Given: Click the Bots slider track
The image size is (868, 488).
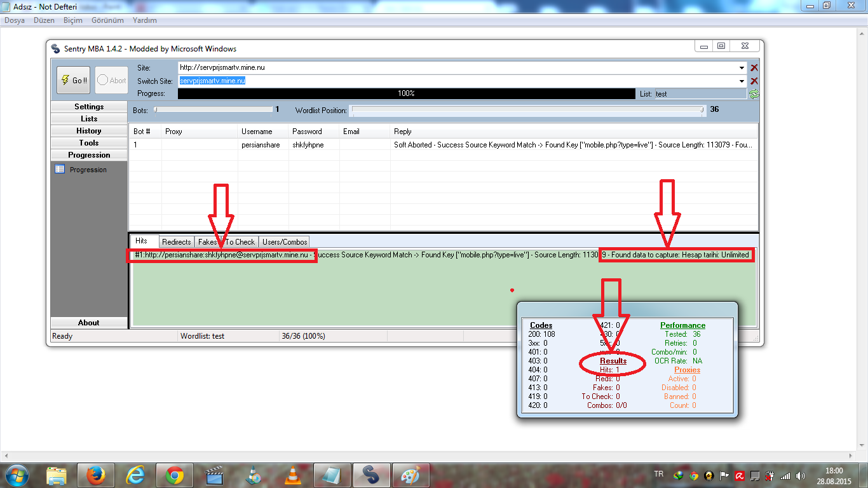Looking at the screenshot, I should click(213, 109).
